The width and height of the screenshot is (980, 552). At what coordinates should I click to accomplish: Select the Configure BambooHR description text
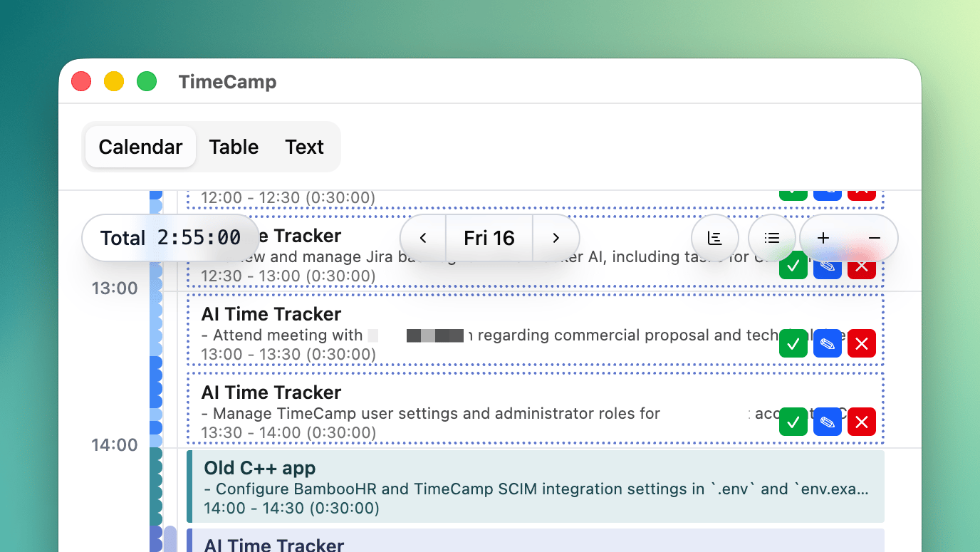click(x=537, y=489)
